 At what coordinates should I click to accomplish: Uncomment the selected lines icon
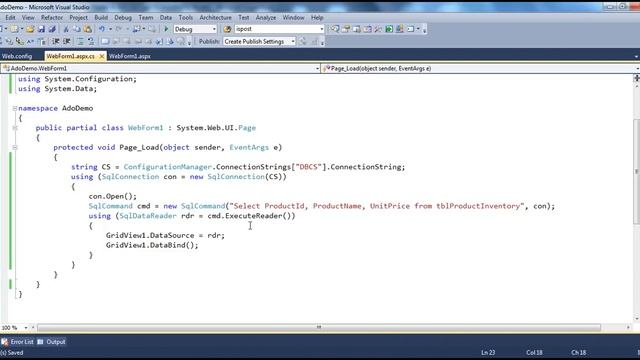pos(91,41)
